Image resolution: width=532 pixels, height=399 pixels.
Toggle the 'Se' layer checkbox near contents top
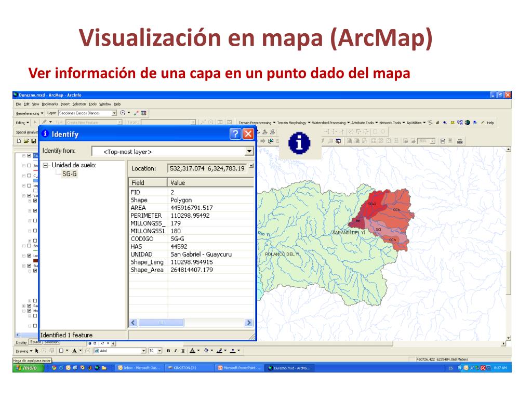point(29,166)
